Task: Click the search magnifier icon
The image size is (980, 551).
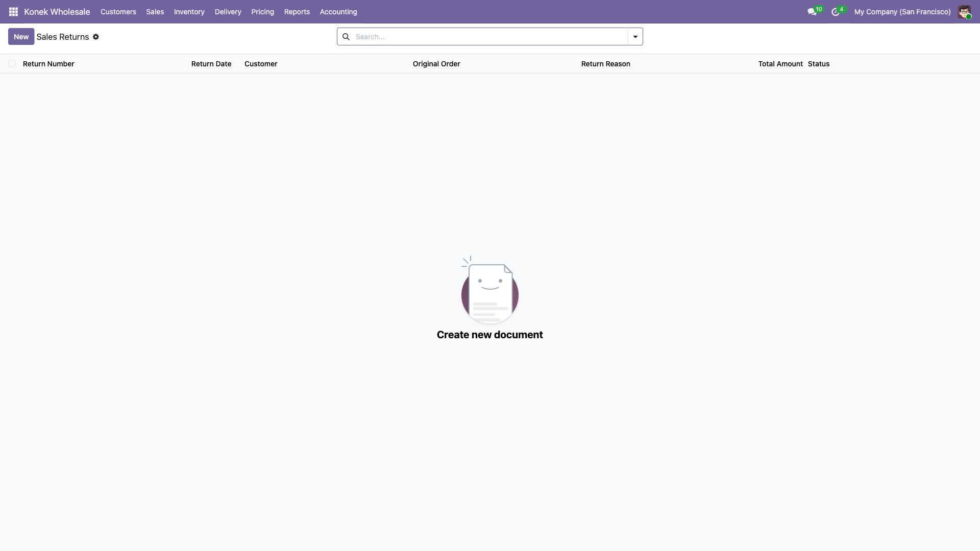Action: [346, 37]
